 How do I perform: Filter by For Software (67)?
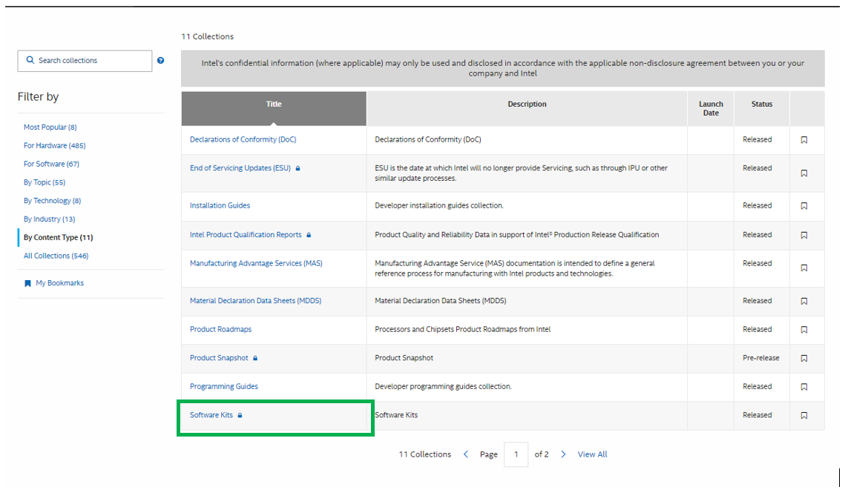(51, 164)
